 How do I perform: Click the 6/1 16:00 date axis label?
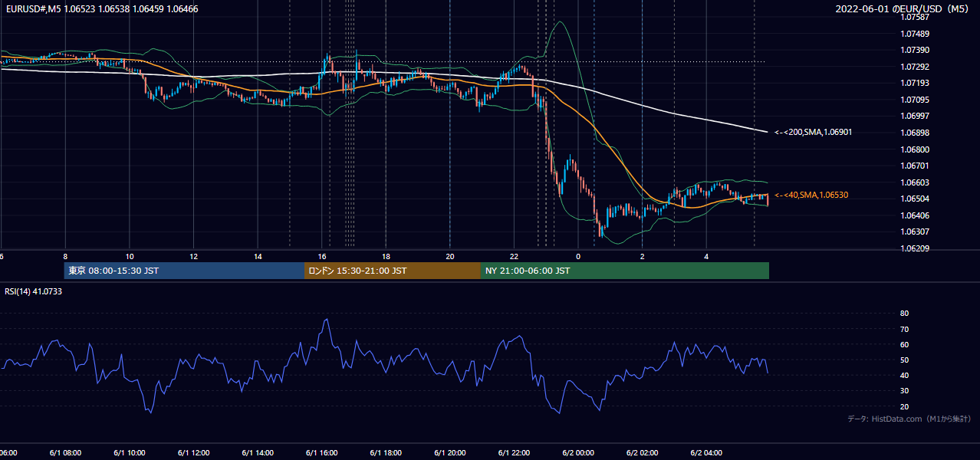click(322, 453)
